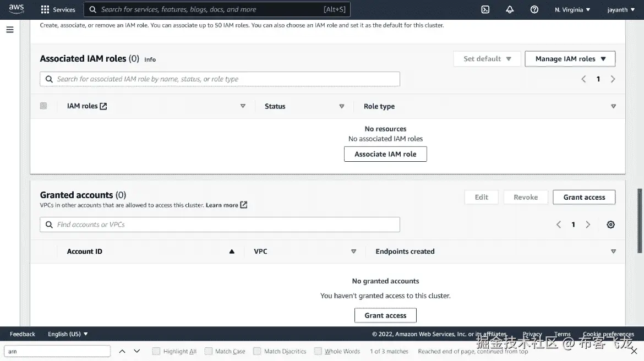
Task: Click the AWS logo
Action: coord(16,9)
